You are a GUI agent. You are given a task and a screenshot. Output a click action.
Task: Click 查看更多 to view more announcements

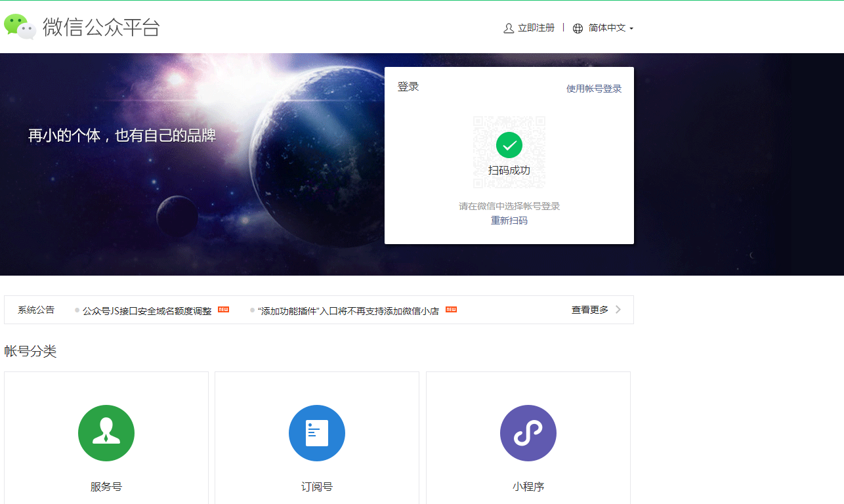(x=590, y=310)
